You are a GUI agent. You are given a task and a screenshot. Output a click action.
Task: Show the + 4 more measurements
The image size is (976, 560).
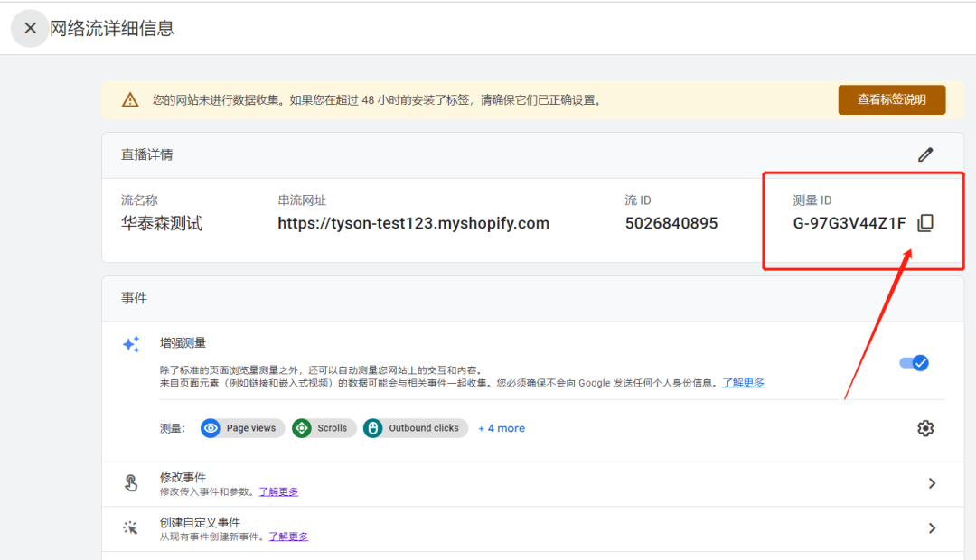(502, 428)
